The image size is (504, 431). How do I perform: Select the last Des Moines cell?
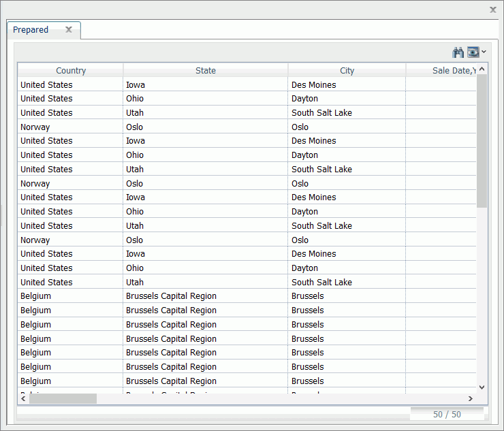coord(347,253)
